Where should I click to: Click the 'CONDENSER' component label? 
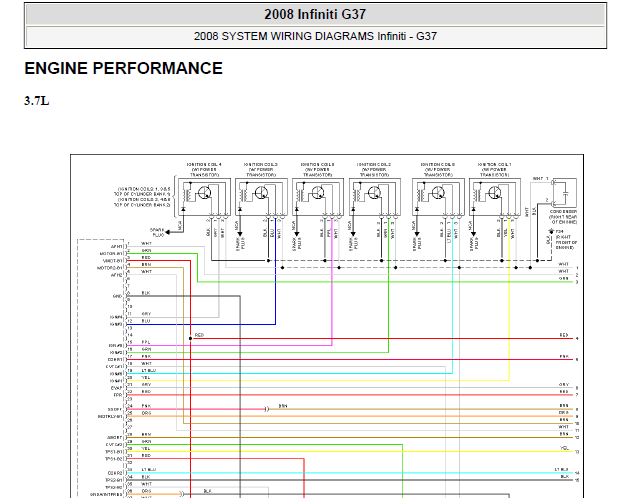tap(563, 211)
